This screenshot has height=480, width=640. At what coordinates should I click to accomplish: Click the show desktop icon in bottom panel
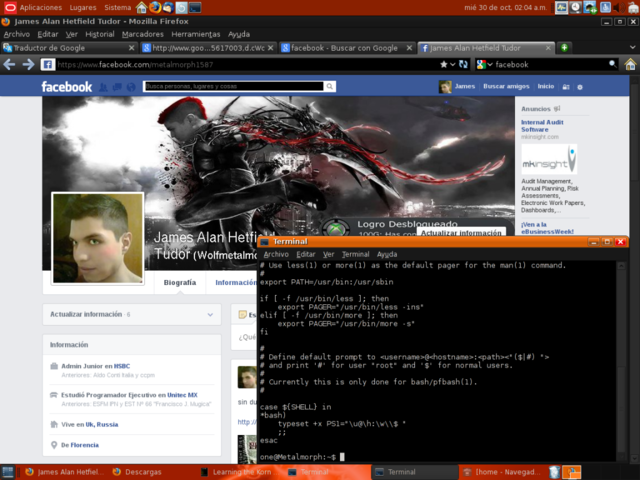[x=8, y=472]
